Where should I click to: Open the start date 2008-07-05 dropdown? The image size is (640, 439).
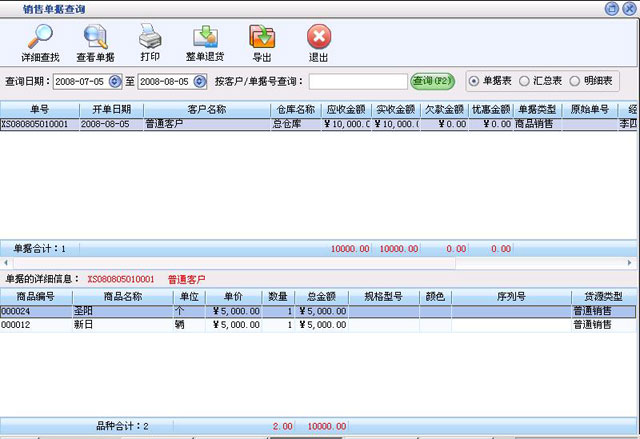[115, 81]
